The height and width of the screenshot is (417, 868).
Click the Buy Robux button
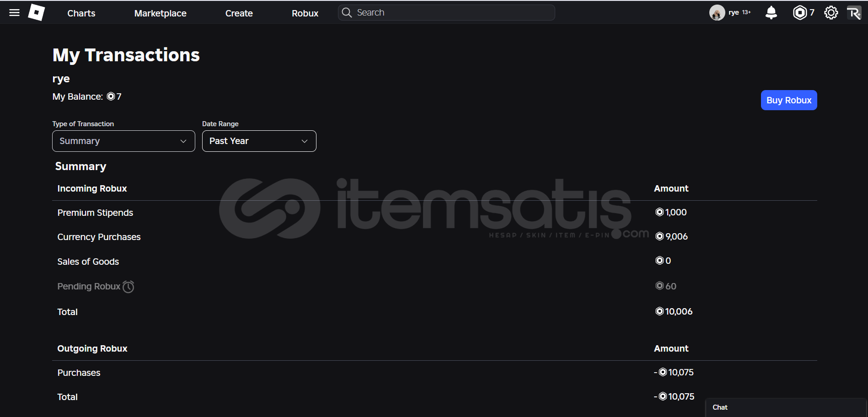pyautogui.click(x=789, y=100)
